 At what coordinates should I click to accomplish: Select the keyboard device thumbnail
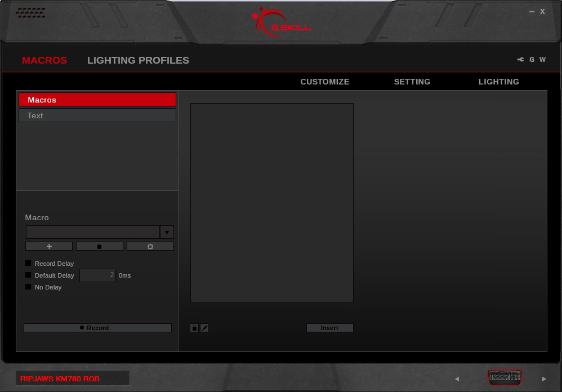pyautogui.click(x=505, y=377)
